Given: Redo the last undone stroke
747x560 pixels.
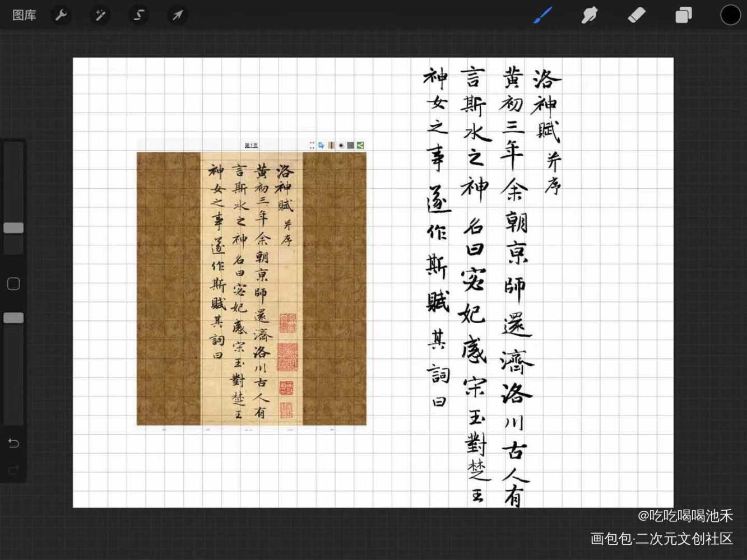Looking at the screenshot, I should tap(13, 470).
